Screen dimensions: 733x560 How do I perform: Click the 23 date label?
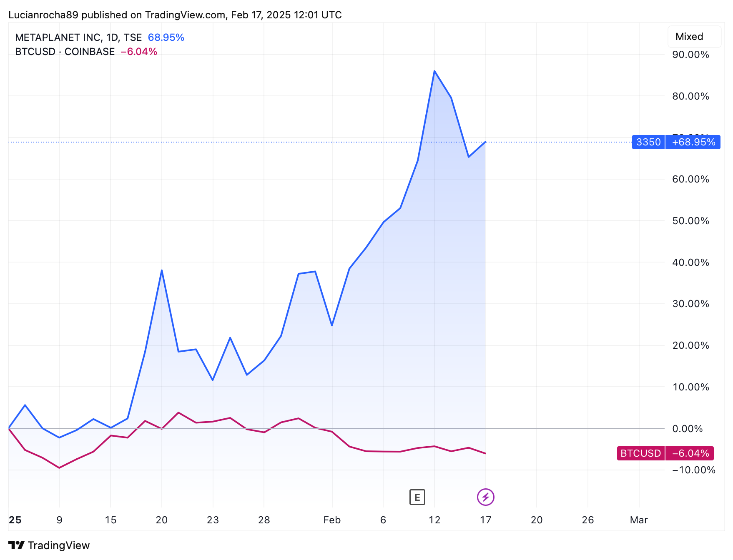(x=213, y=520)
